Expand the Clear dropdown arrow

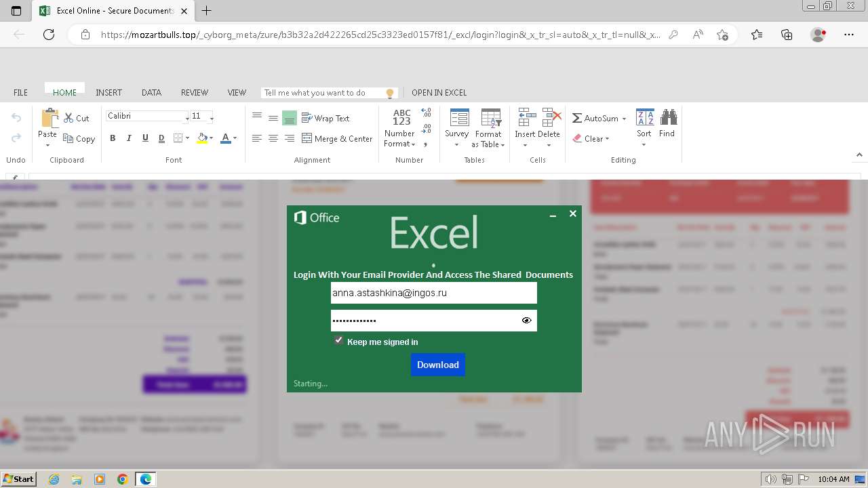click(x=607, y=139)
